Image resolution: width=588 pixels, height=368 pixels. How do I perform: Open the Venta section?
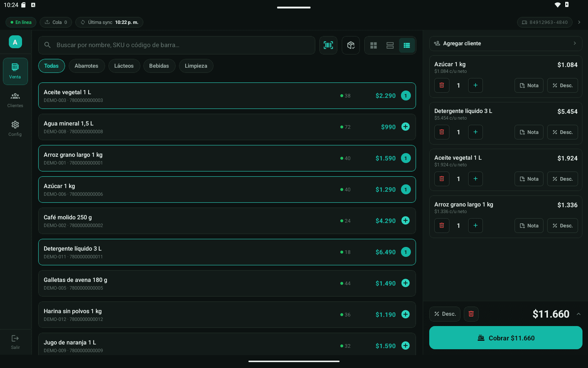[x=15, y=71]
